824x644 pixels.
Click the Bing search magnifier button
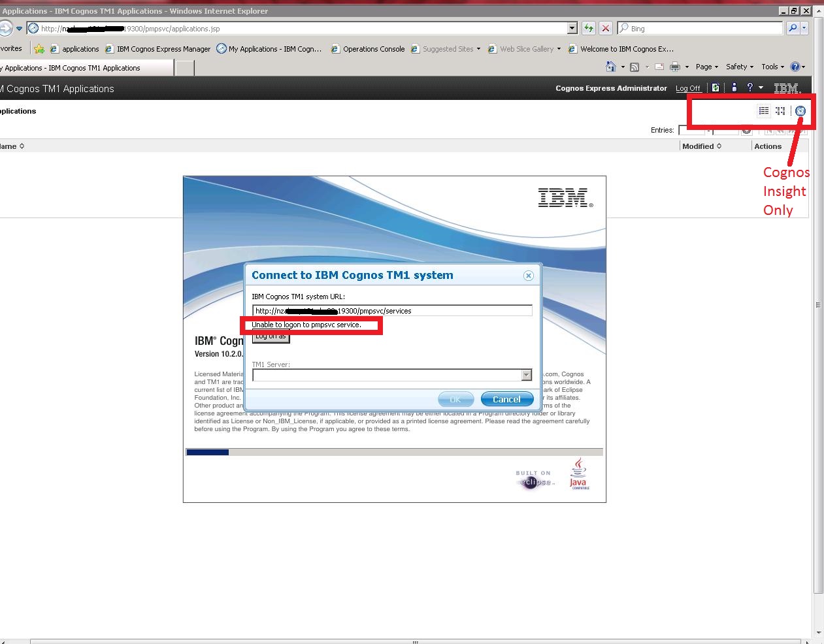click(x=793, y=28)
